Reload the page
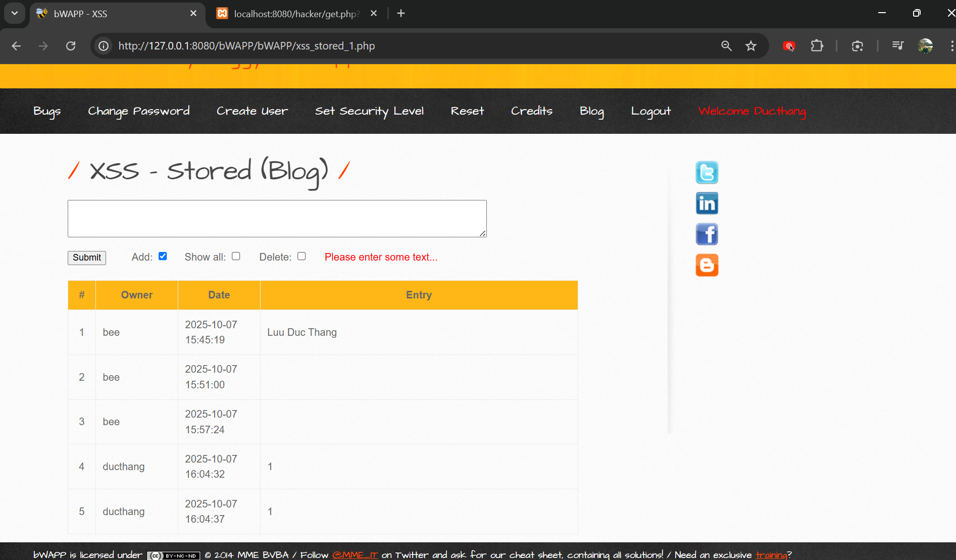 coord(71,46)
